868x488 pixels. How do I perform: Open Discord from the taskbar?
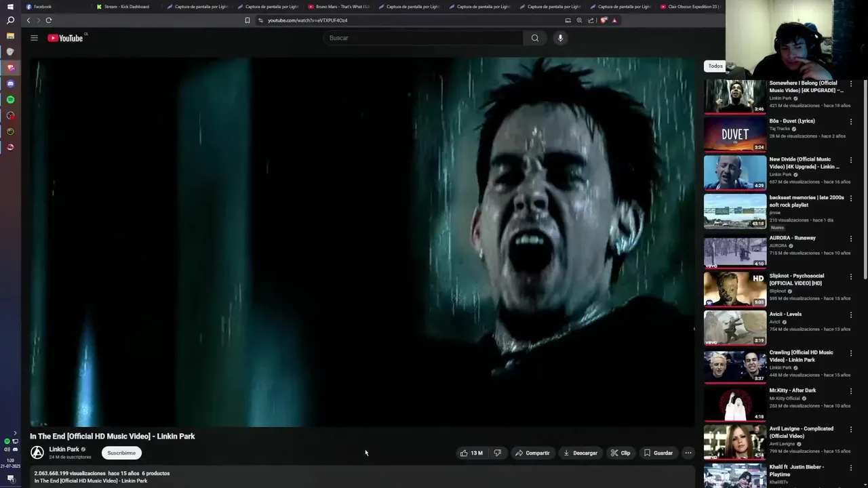[10, 83]
